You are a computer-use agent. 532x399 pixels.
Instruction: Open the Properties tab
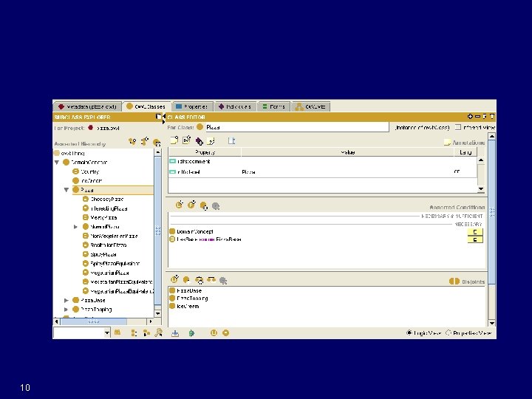pos(192,106)
